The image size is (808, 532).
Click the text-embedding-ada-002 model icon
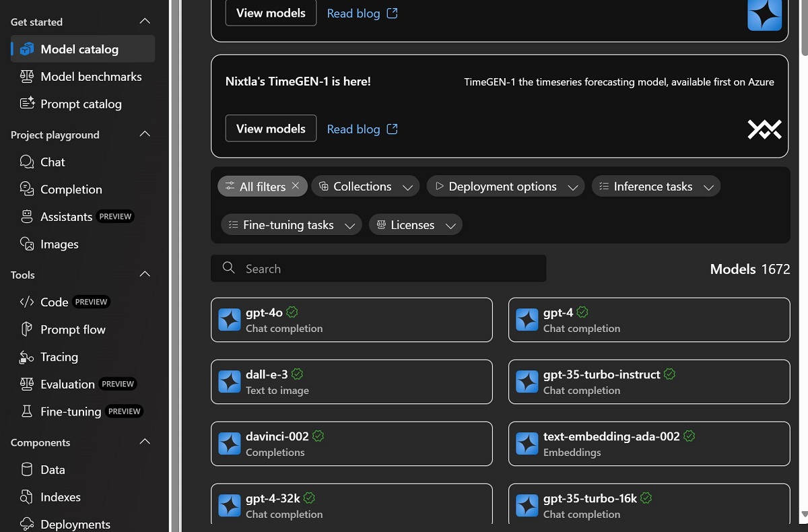[527, 444]
